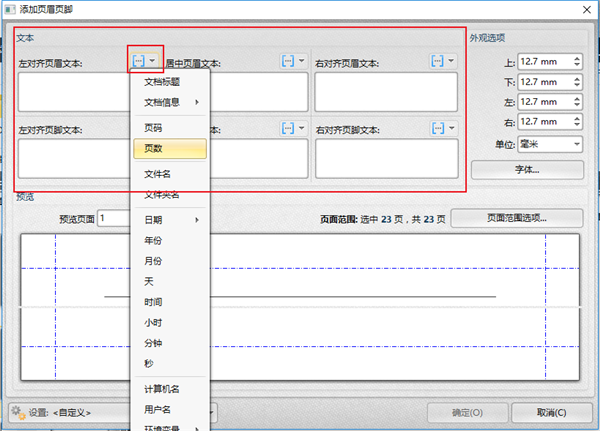Image resolution: width=600 pixels, height=431 pixels.
Task: Click the 右 margin value field
Action: 545,122
